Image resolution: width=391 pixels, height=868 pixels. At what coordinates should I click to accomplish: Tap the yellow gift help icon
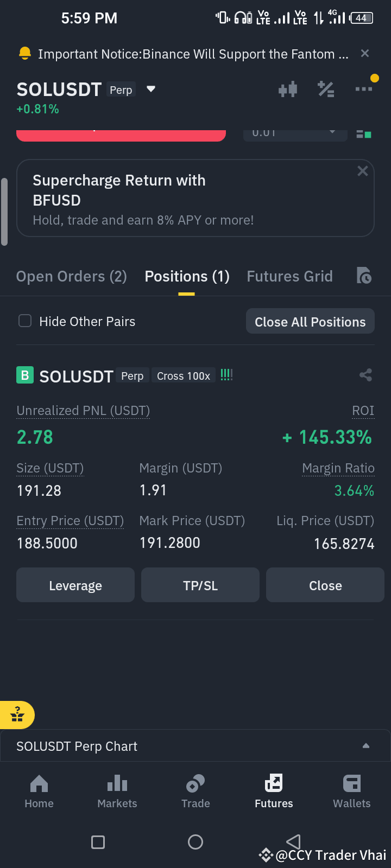pyautogui.click(x=17, y=715)
